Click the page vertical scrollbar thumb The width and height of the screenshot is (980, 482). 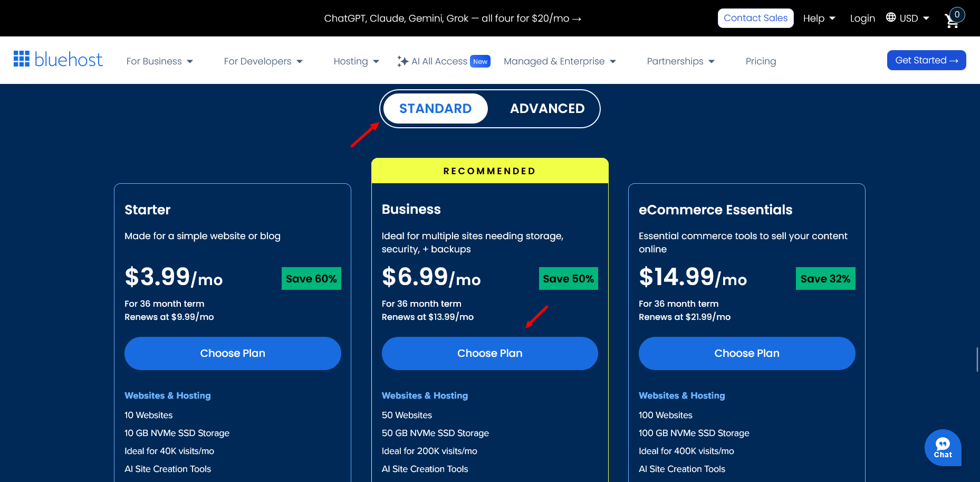pos(977,360)
